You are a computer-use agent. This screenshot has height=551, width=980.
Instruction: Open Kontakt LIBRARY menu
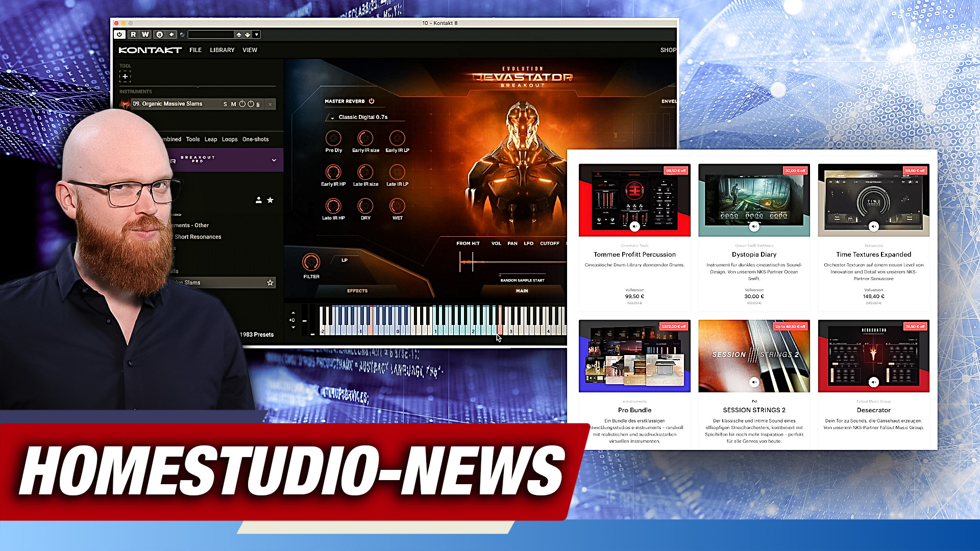tap(222, 50)
